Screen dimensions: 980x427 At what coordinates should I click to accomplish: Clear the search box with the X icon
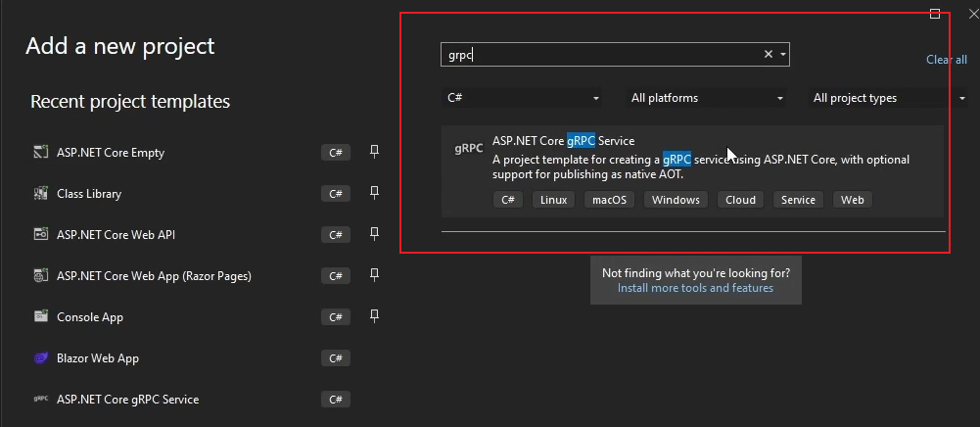769,55
